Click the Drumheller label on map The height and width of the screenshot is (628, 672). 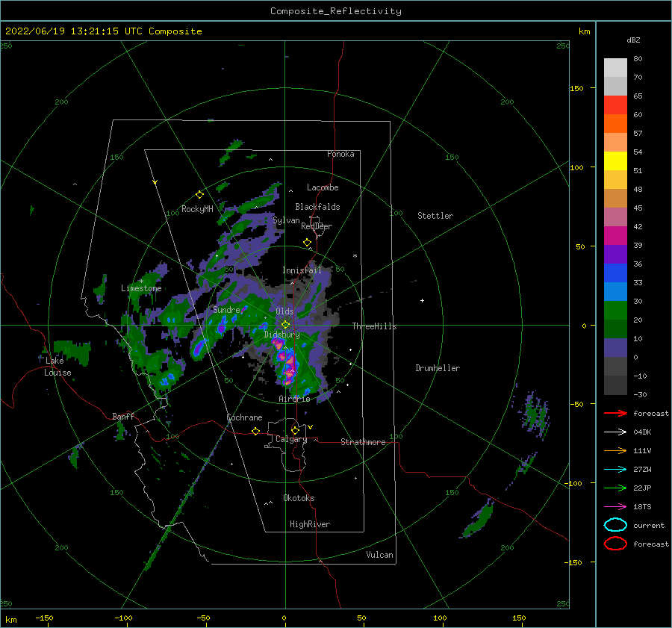pyautogui.click(x=438, y=368)
